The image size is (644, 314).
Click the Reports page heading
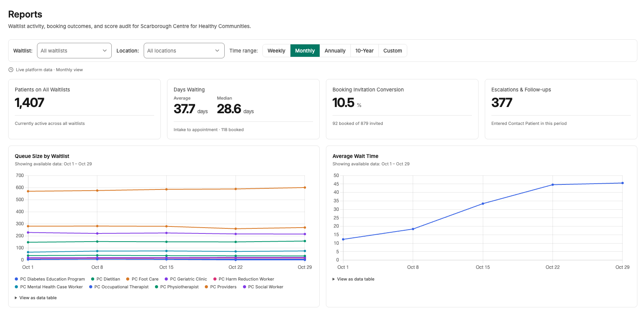pos(25,14)
